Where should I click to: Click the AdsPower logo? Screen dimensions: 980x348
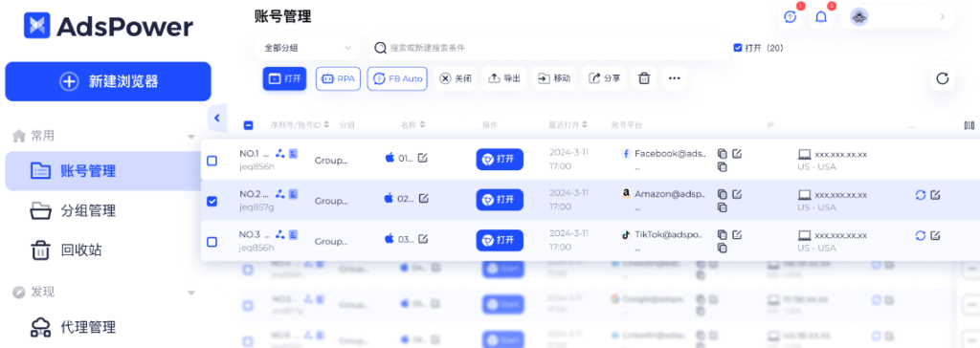click(108, 26)
